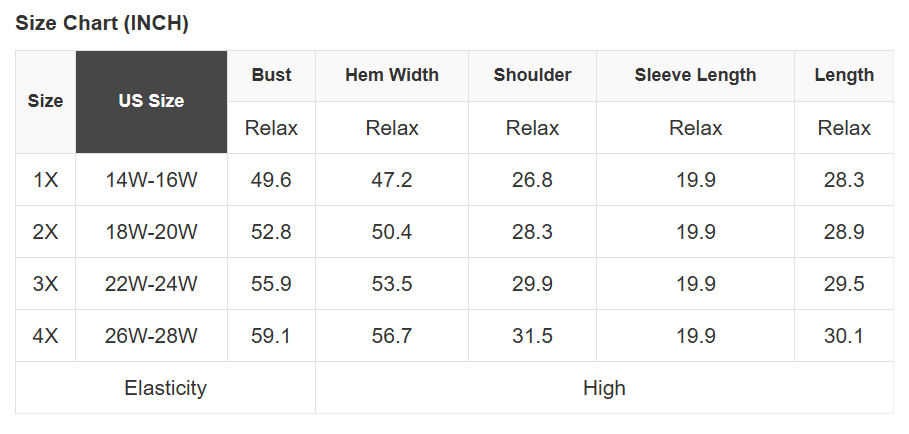
Task: Click the Bust column header
Action: tap(271, 75)
